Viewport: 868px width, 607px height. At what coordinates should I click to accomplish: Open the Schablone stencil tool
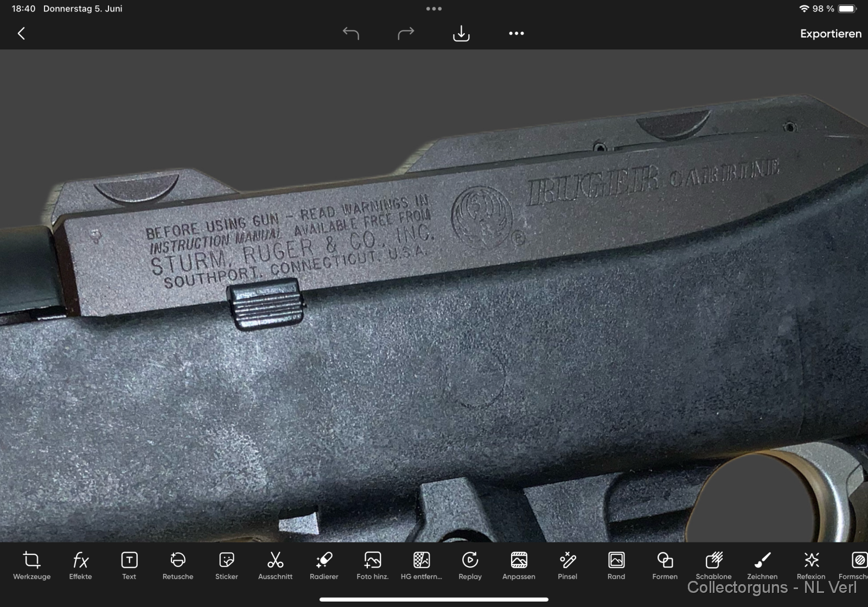[713, 566]
